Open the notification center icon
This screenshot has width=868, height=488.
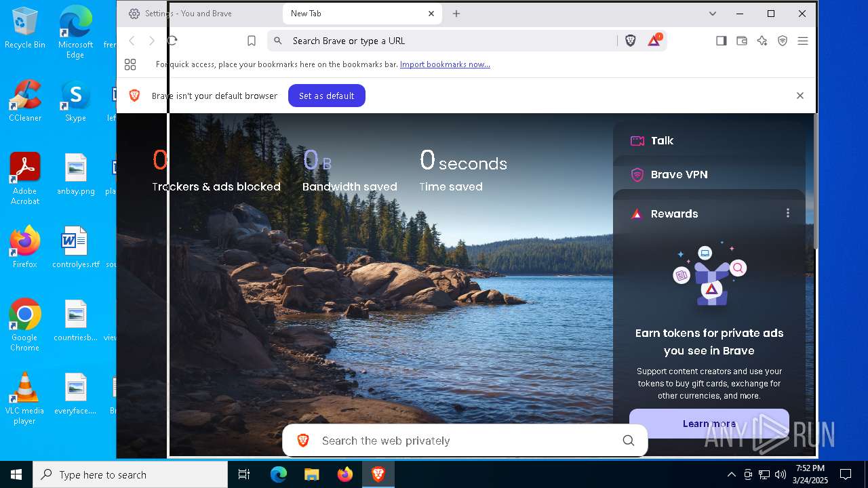pos(846,474)
